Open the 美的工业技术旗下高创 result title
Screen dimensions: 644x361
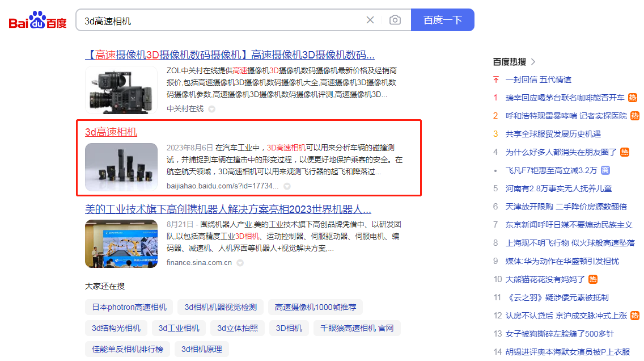click(x=228, y=209)
